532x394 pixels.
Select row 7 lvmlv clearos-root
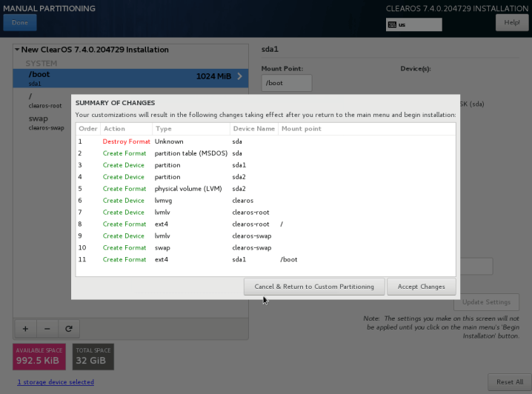click(x=266, y=213)
